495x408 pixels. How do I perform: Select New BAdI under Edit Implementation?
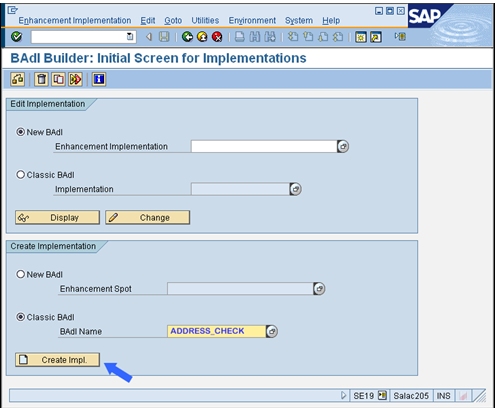tap(20, 132)
